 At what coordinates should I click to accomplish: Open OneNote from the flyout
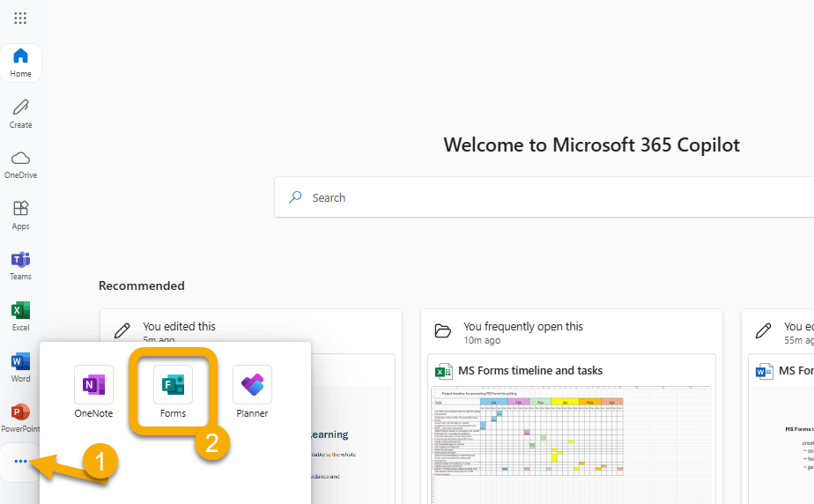point(93,391)
